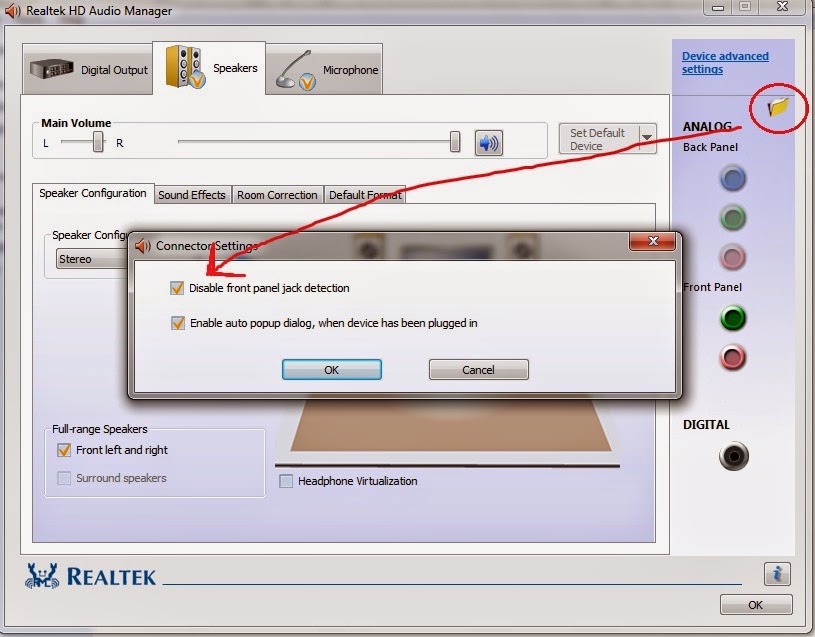Check the Surround speakers option
815x637 pixels.
click(x=64, y=478)
